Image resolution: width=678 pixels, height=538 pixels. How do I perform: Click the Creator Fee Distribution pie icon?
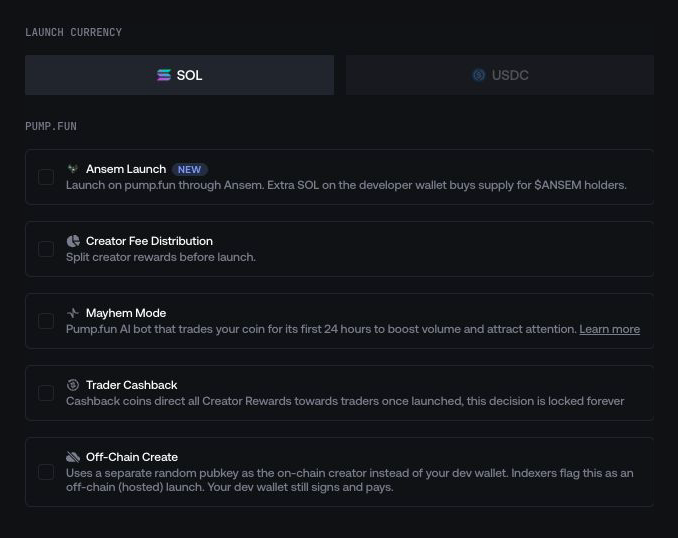(73, 241)
